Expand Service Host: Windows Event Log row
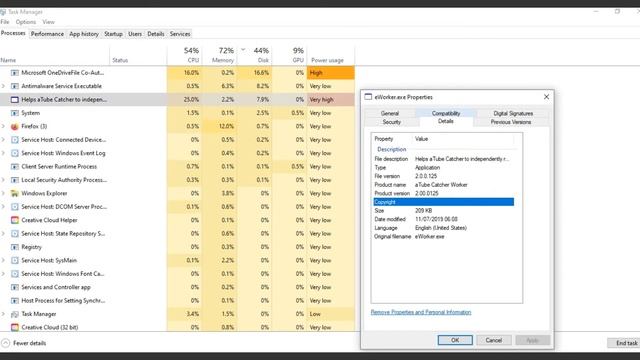Image resolution: width=640 pixels, height=360 pixels. click(x=3, y=153)
